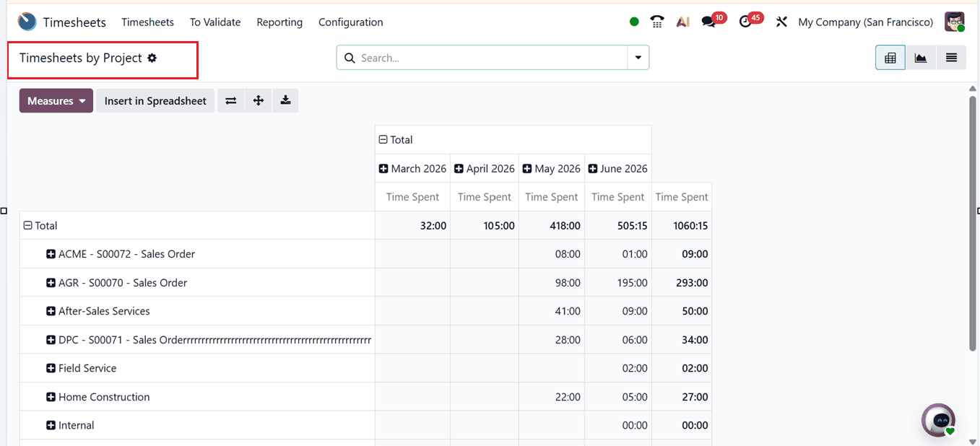The image size is (980, 446).
Task: Open the activities clock icon with badge 45
Action: tap(746, 22)
